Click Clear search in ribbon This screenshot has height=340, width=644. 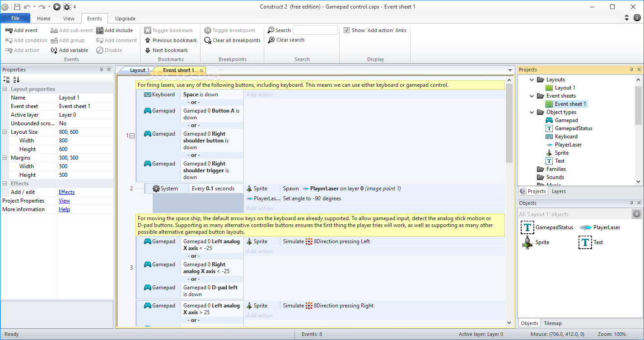(x=286, y=40)
